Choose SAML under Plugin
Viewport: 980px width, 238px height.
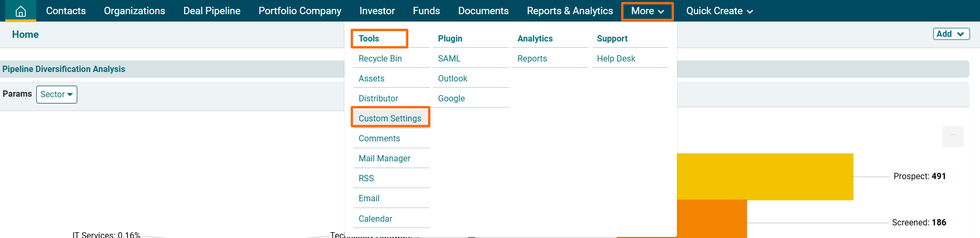click(449, 58)
